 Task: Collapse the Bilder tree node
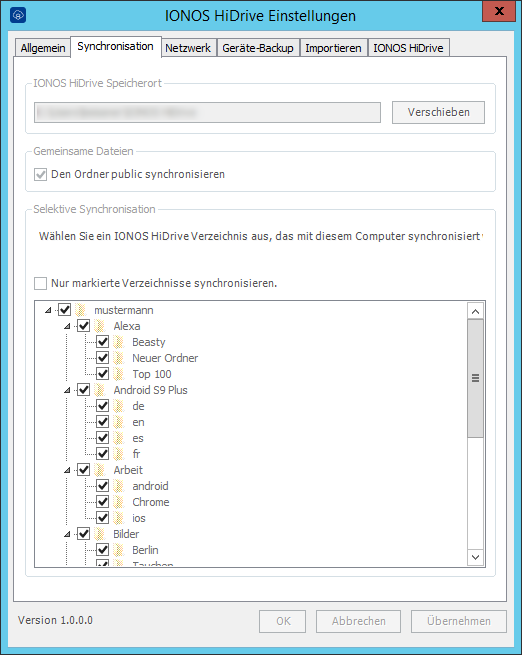click(67, 534)
